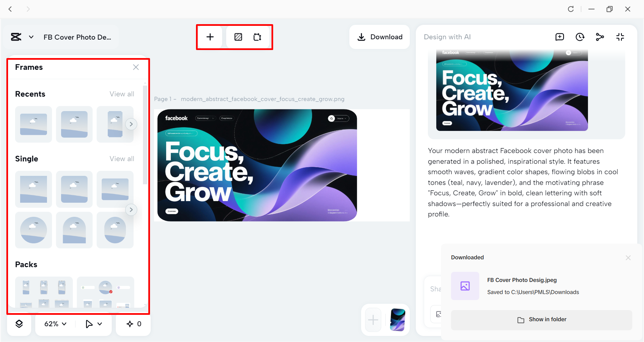Viewport: 644px width, 342px height.
Task: Open the 62% zoom dropdown
Action: [55, 324]
